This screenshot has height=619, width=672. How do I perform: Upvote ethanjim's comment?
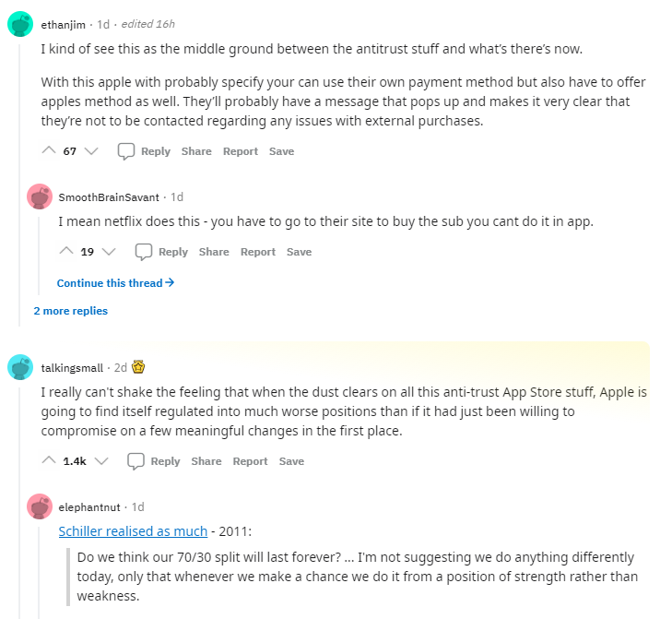[49, 150]
